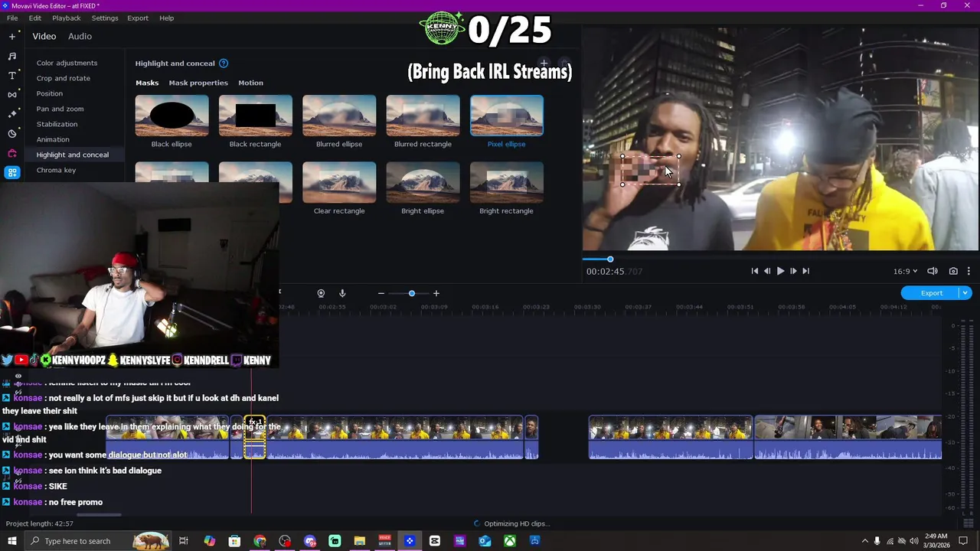This screenshot has width=980, height=551.
Task: Zoom out timeline with minus icon
Action: pyautogui.click(x=381, y=293)
